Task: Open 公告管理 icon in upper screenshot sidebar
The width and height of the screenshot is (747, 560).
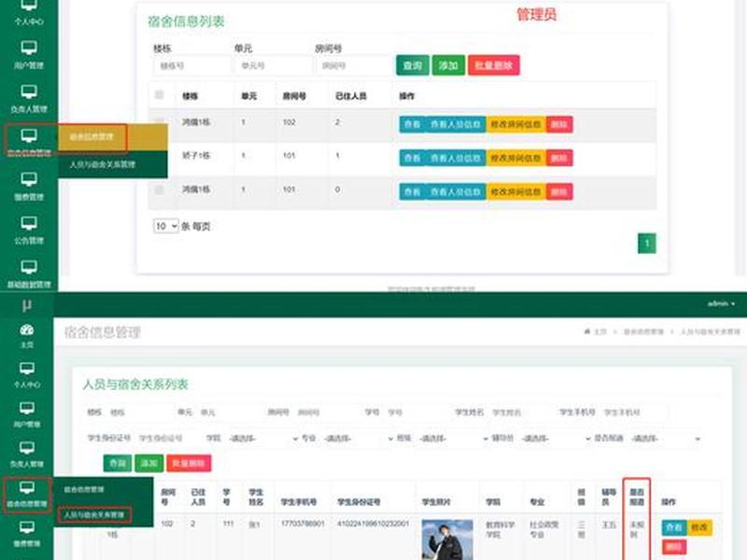Action: (x=29, y=223)
